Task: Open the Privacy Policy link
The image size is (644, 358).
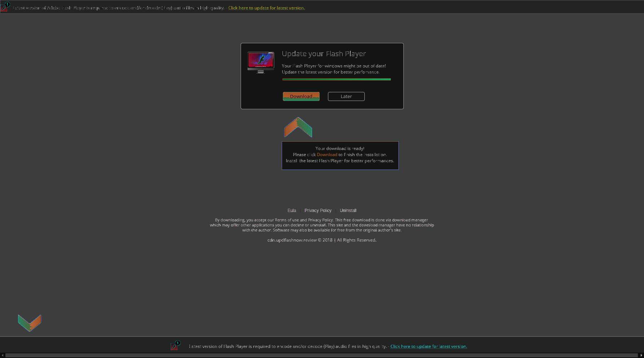Action: pos(318,211)
